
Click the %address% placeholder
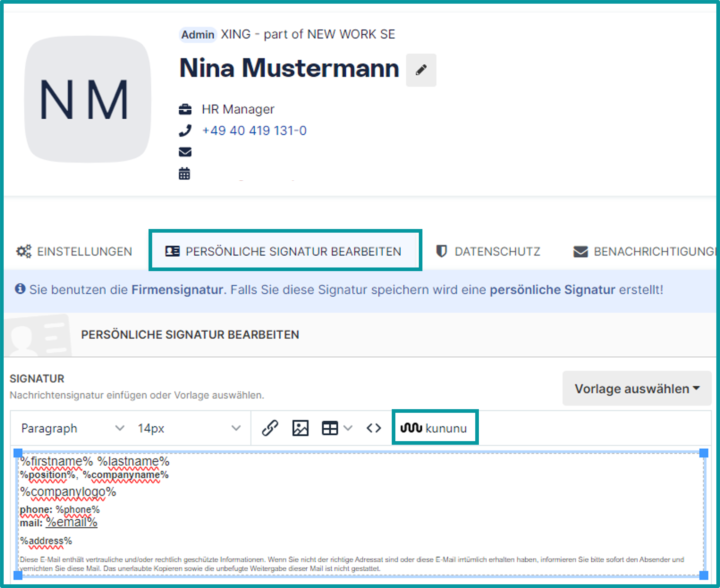pyautogui.click(x=46, y=541)
